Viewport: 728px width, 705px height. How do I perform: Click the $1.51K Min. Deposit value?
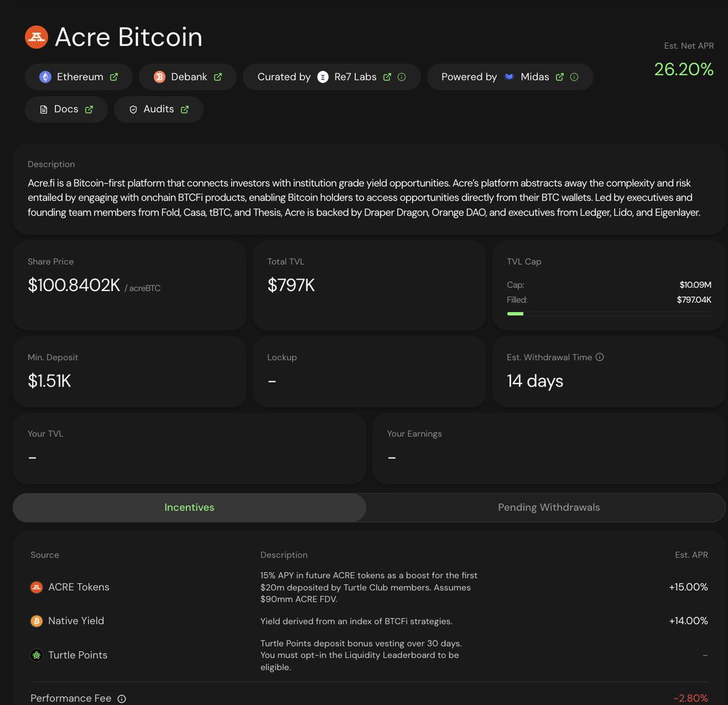pos(50,381)
